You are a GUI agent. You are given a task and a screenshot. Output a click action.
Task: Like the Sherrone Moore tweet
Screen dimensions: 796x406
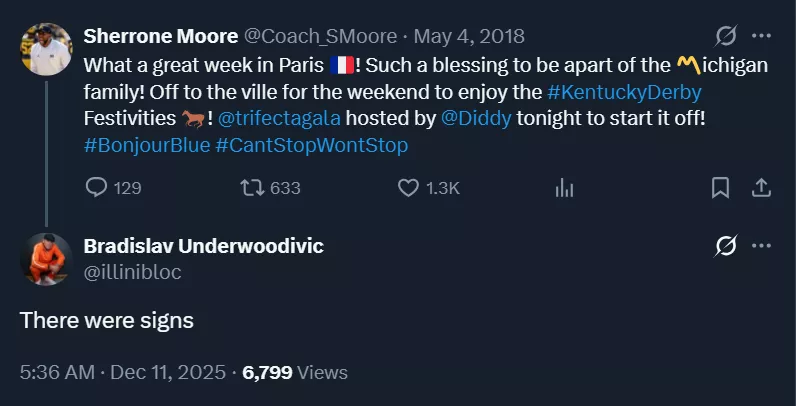(408, 187)
